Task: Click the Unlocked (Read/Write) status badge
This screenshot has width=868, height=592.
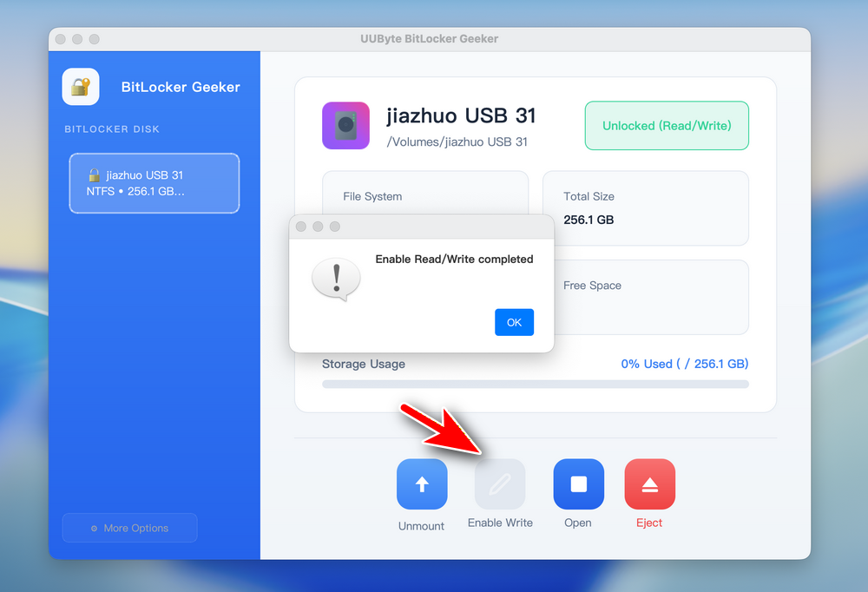Action: tap(667, 126)
